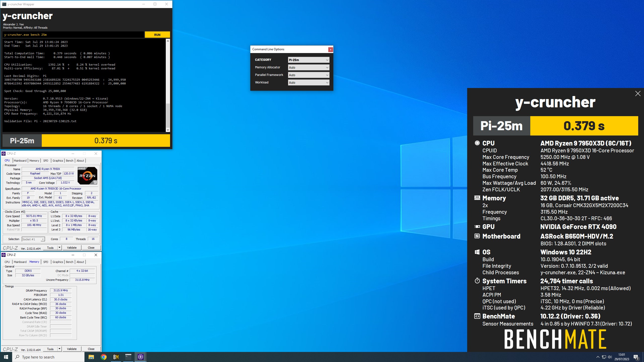Open Bench tab in lower CPU-Z window
The width and height of the screenshot is (644, 362).
point(70,262)
